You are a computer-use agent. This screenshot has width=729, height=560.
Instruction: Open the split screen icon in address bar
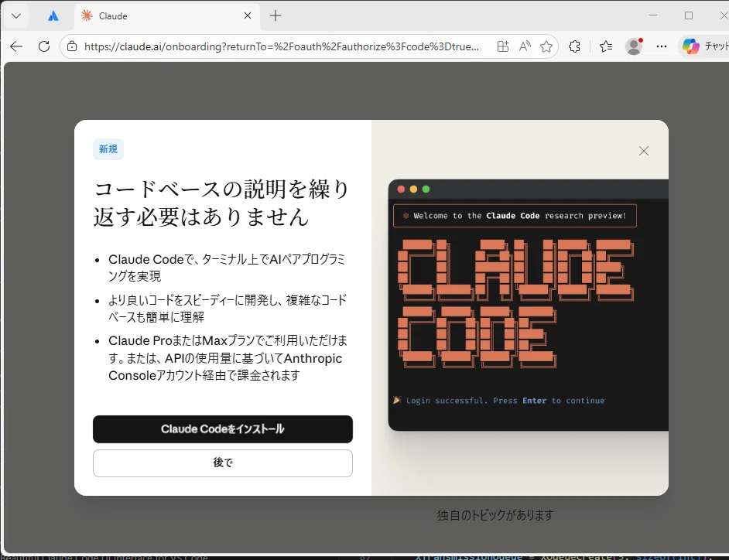point(502,46)
